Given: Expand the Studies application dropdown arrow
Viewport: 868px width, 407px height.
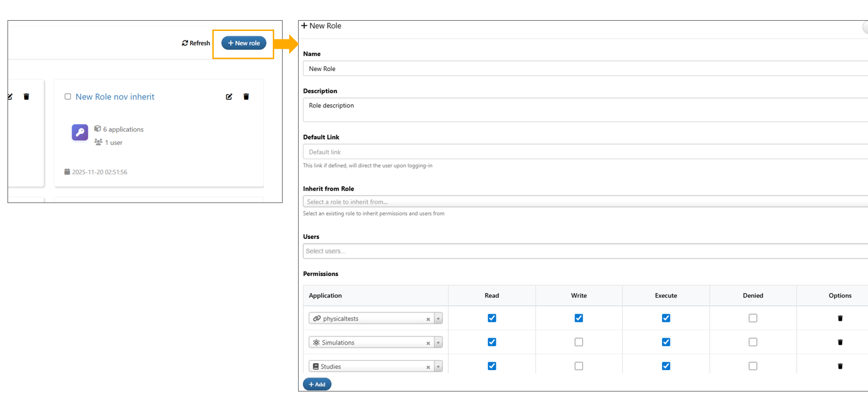Looking at the screenshot, I should pos(438,367).
